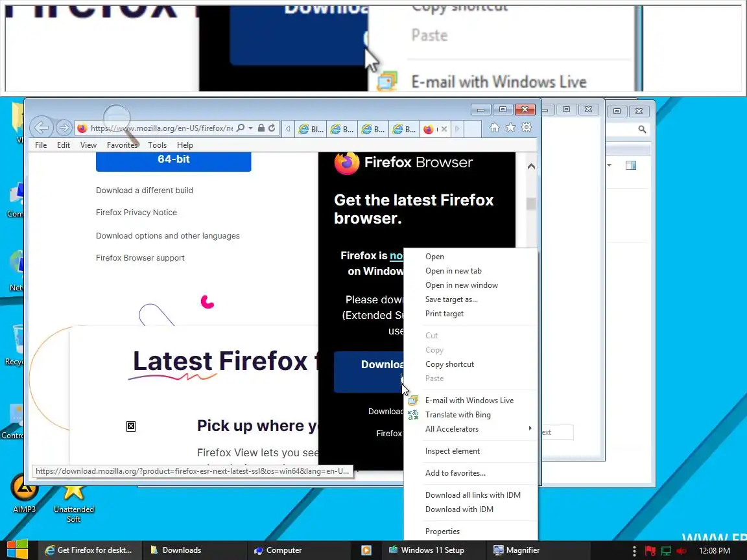Open the Help menu

[185, 145]
